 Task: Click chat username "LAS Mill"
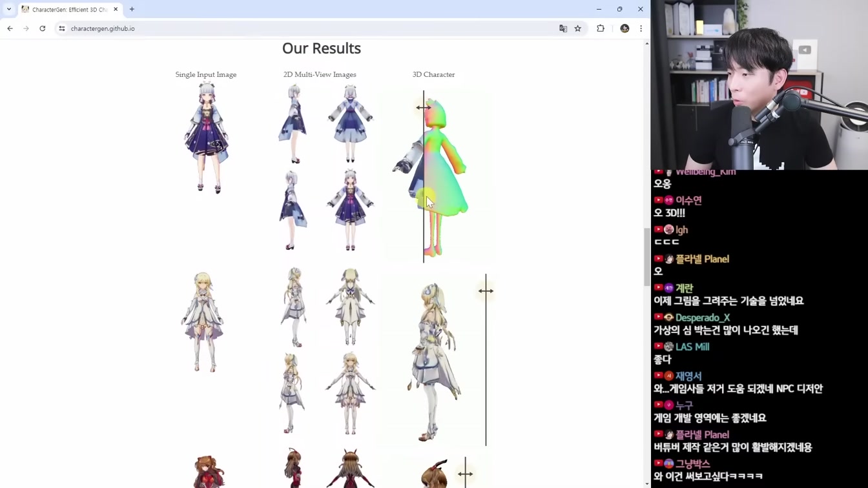pyautogui.click(x=692, y=347)
